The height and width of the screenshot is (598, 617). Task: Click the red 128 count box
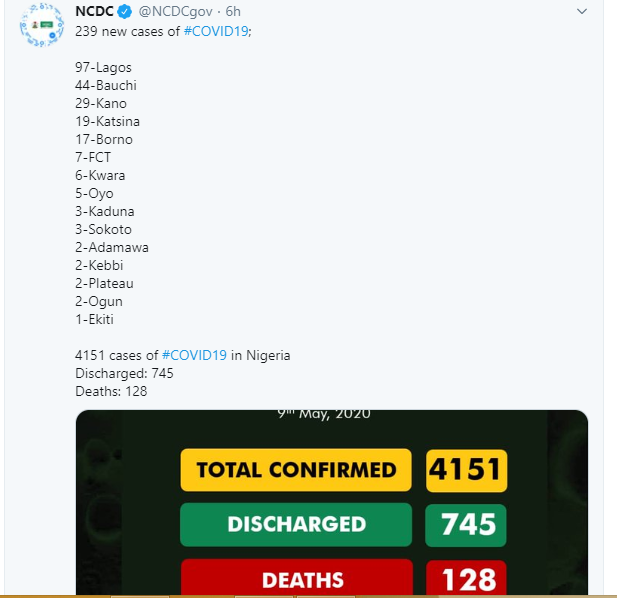coord(467,578)
